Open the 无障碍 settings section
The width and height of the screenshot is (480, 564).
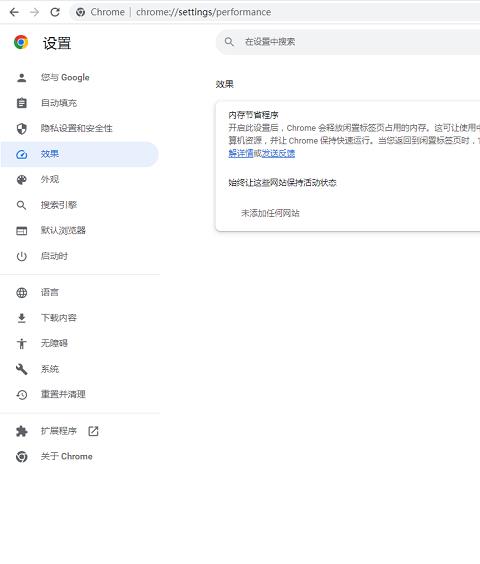point(80,344)
